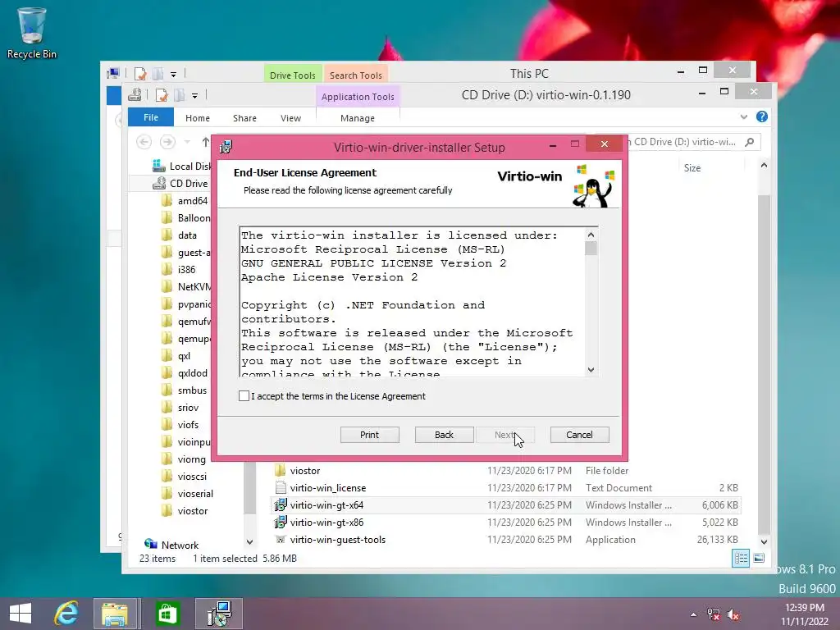Select qxldod folder in navigation tree

185,373
